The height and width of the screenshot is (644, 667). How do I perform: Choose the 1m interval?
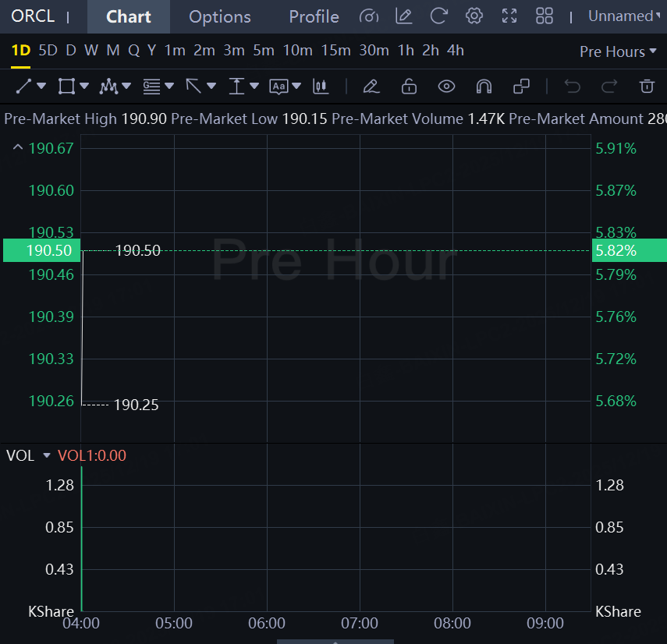tap(175, 51)
